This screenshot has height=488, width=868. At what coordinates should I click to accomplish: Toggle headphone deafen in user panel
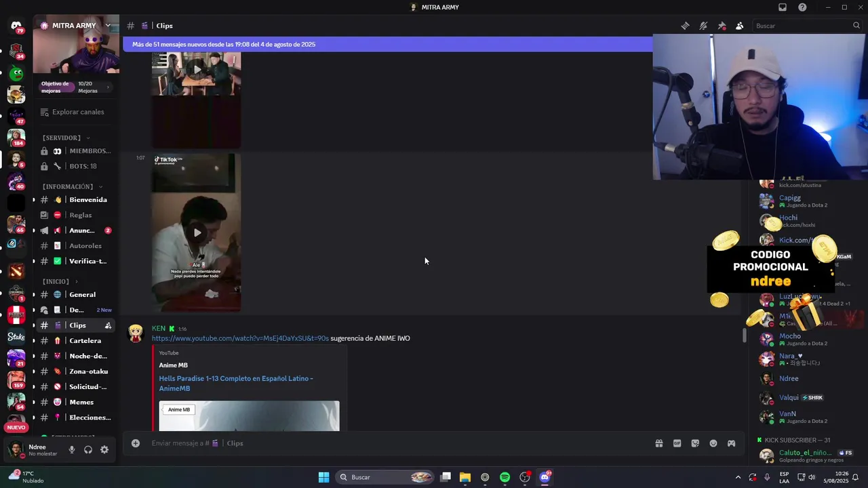tap(88, 449)
